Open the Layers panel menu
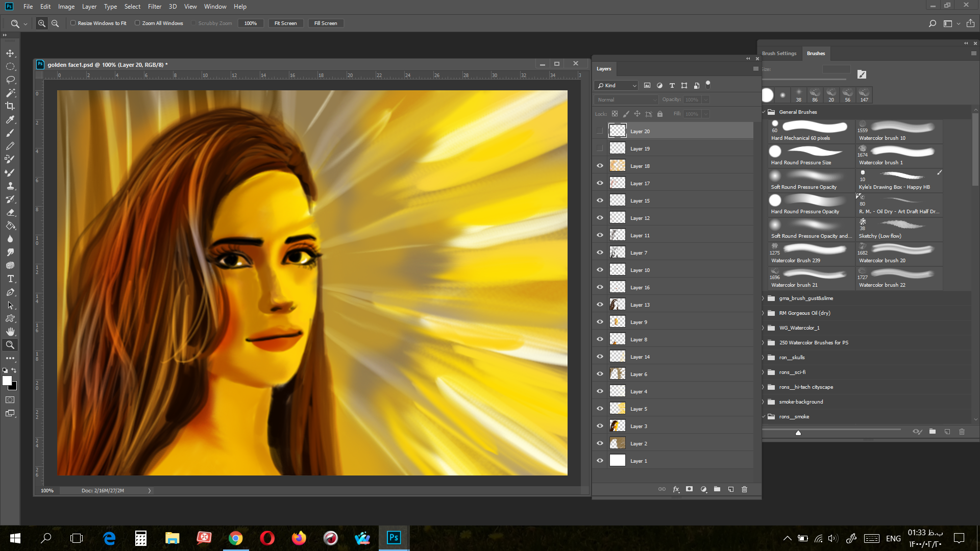 click(x=755, y=68)
